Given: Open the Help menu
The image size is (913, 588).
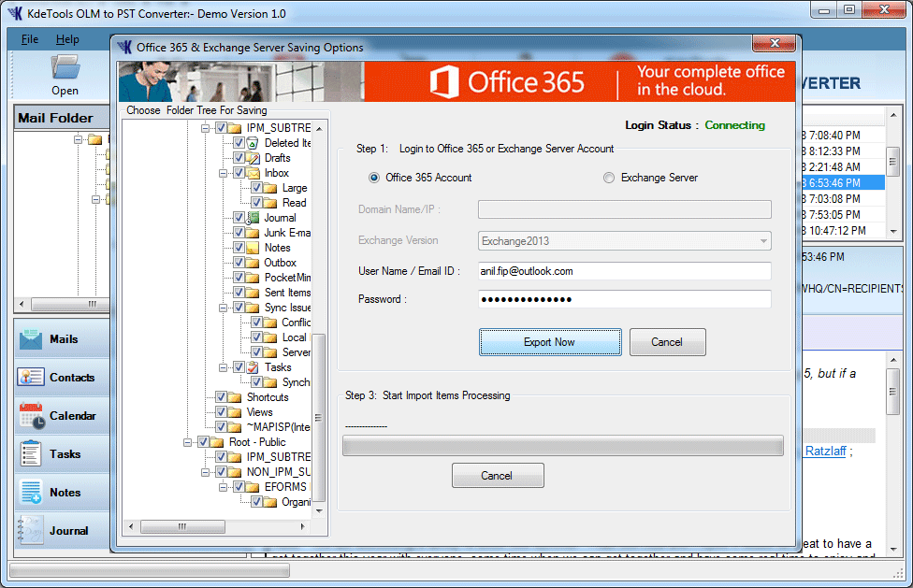Looking at the screenshot, I should (67, 39).
